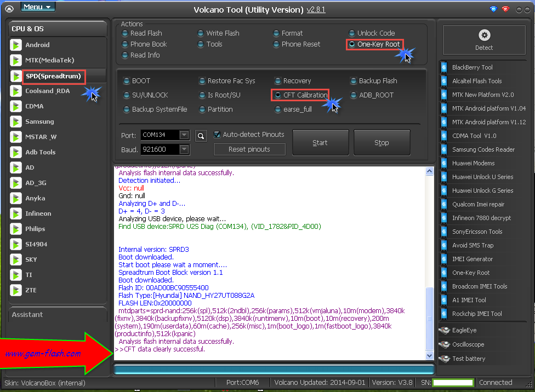Click the Reset pinouts button

(x=249, y=149)
